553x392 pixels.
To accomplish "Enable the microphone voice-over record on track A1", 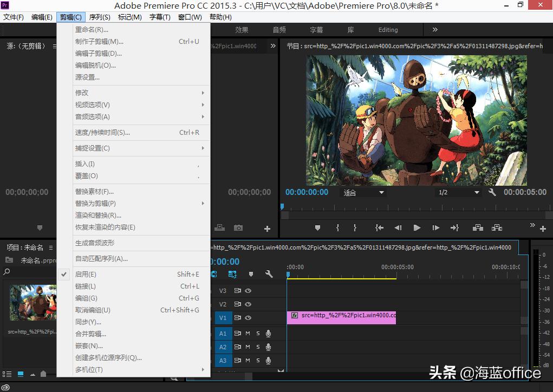I will click(x=268, y=334).
